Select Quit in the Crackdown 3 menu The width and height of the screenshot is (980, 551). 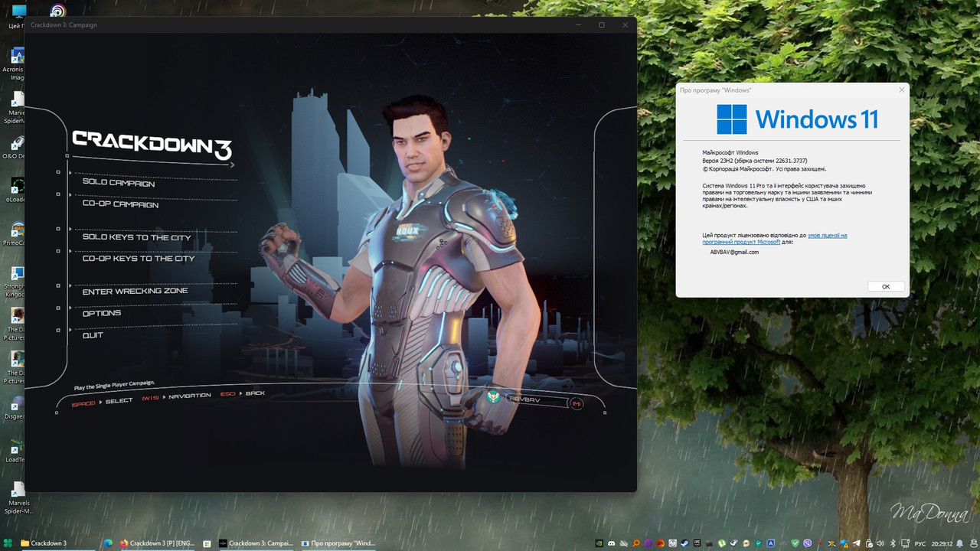pos(93,335)
